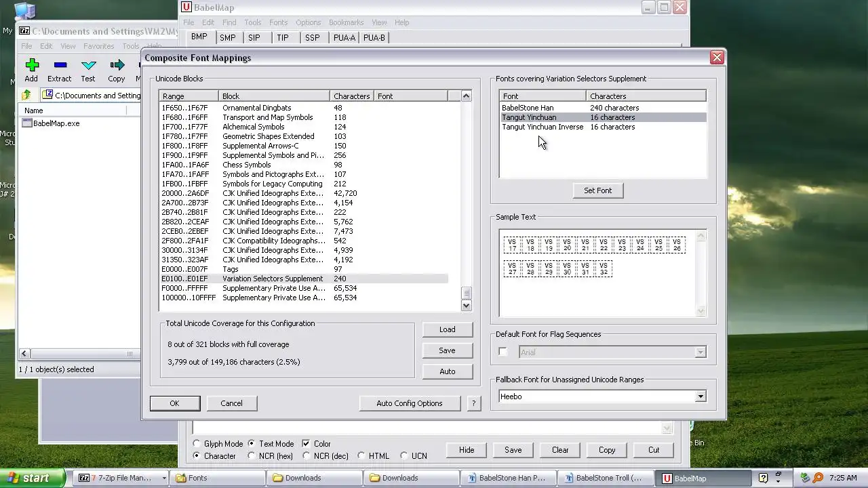The width and height of the screenshot is (868, 488).
Task: Switch to the PUA-A tab
Action: point(344,38)
